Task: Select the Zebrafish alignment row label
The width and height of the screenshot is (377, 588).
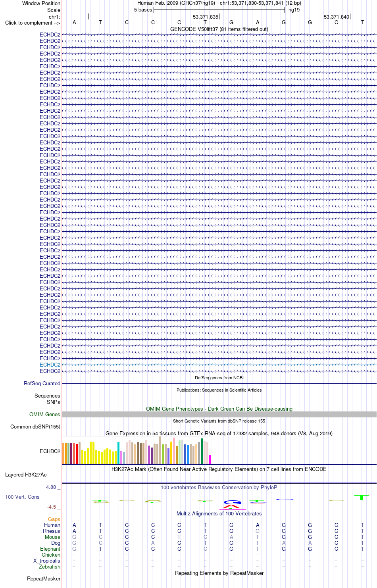Action: (x=50, y=567)
